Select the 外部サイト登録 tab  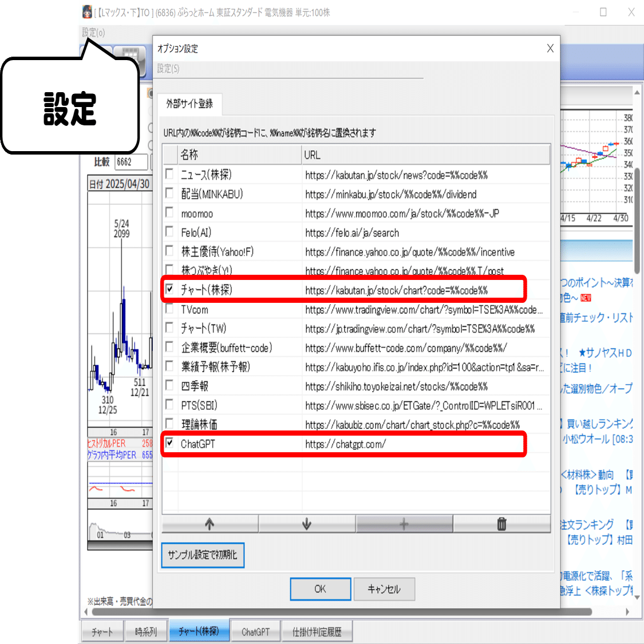click(189, 105)
